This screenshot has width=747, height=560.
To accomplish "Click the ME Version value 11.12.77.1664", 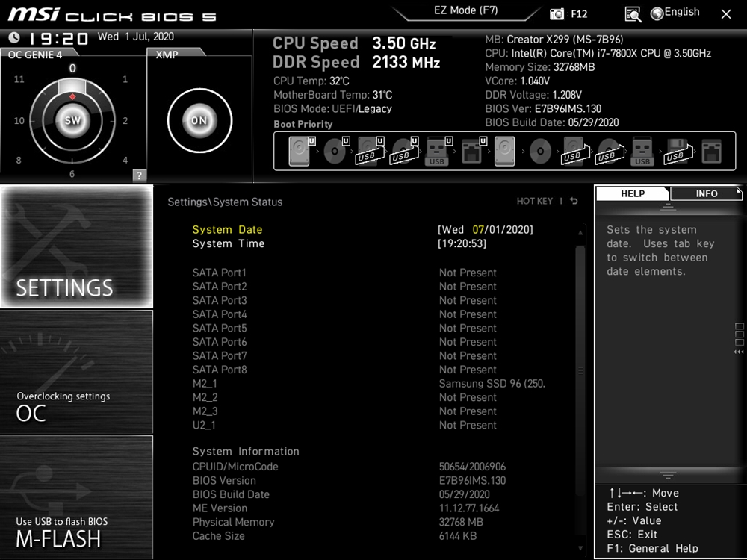I will tap(469, 508).
